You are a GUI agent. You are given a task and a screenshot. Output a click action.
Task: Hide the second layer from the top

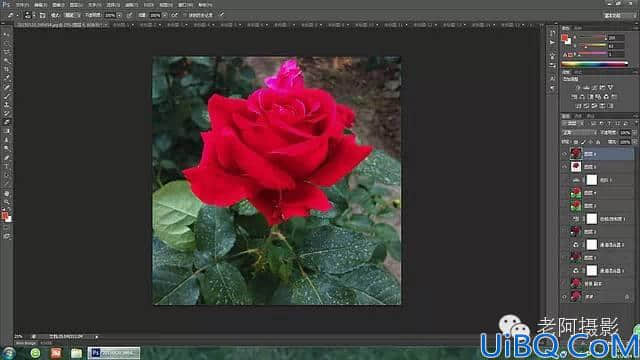click(564, 167)
